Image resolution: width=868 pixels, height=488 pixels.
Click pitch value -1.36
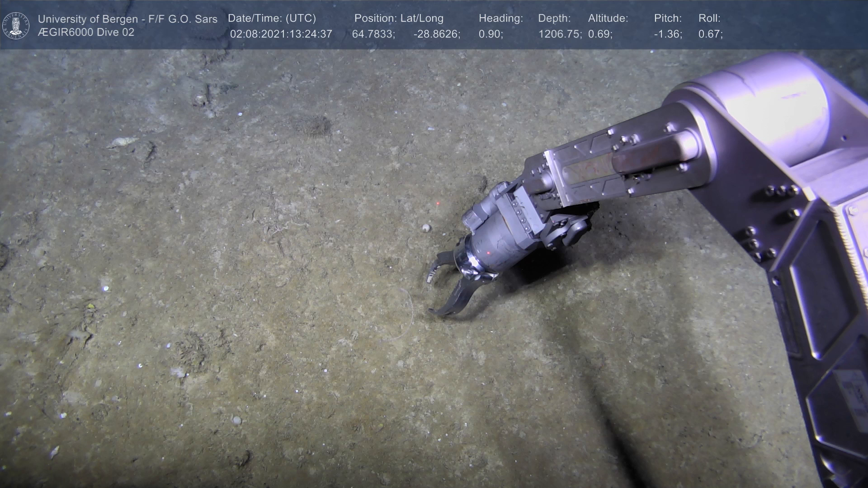tap(668, 34)
